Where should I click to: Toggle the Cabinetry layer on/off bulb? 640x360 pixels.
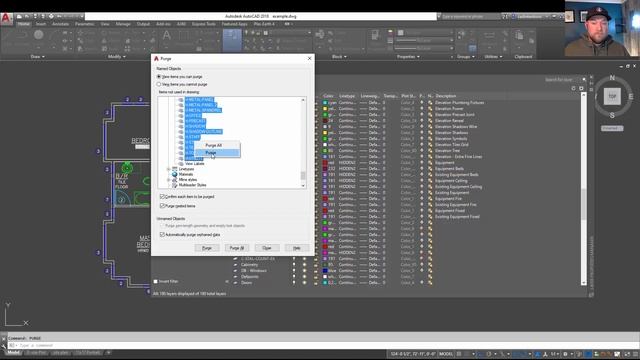[293, 264]
